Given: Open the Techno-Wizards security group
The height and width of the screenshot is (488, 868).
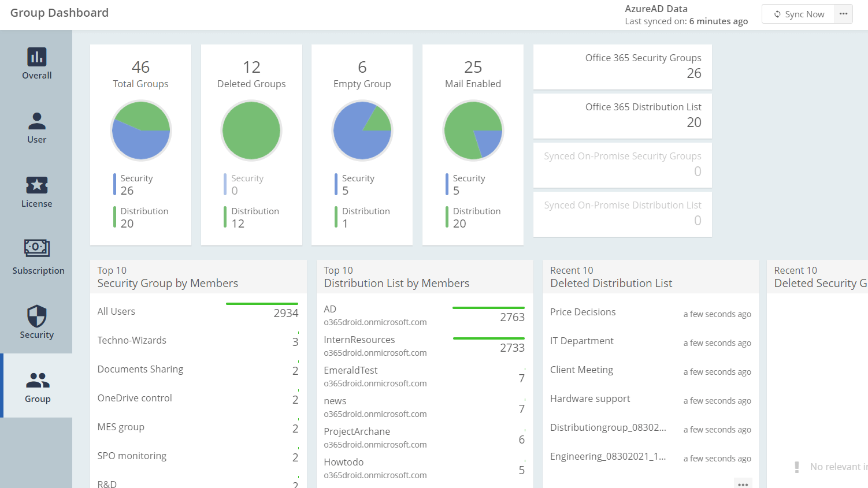Looking at the screenshot, I should pos(132,341).
